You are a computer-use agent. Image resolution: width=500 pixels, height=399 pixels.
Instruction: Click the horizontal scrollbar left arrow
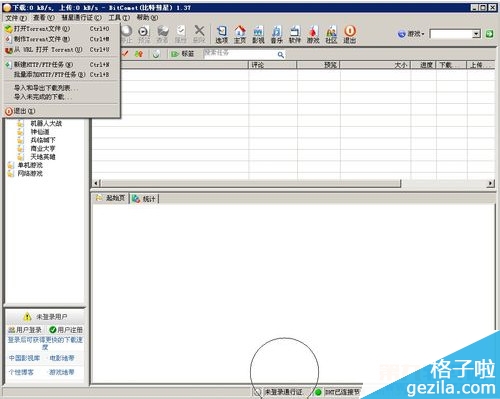click(x=96, y=183)
